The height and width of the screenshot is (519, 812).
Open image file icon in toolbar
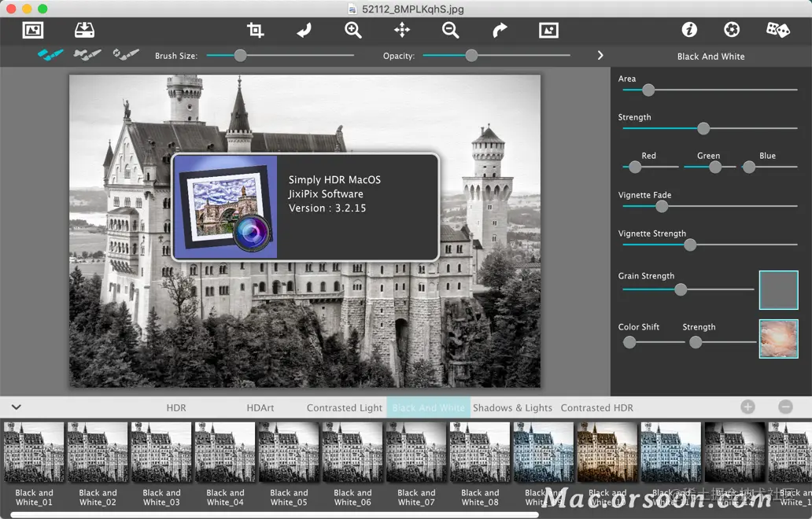[x=33, y=30]
